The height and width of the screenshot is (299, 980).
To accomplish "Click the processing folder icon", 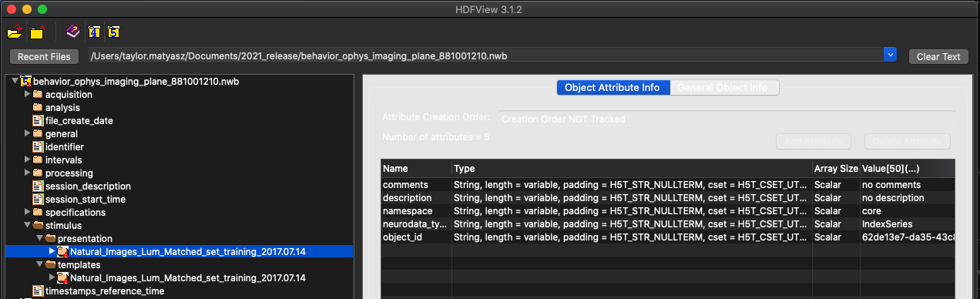I will (x=38, y=173).
